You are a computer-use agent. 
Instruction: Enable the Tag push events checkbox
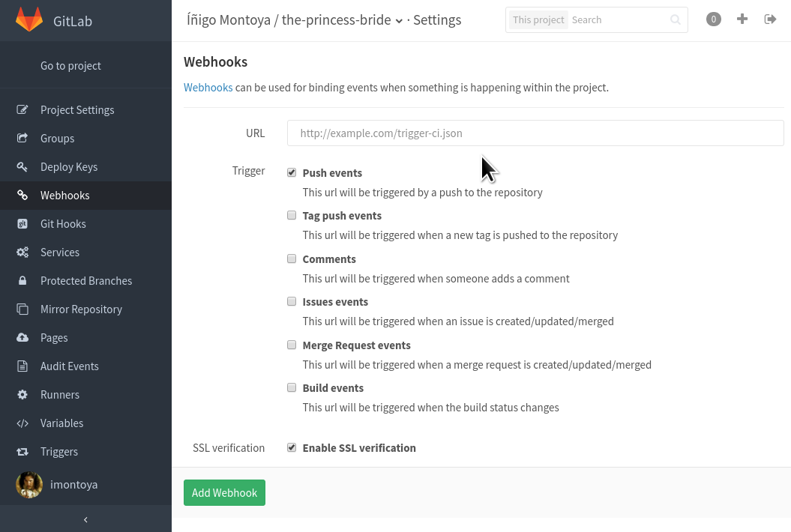[x=292, y=215]
